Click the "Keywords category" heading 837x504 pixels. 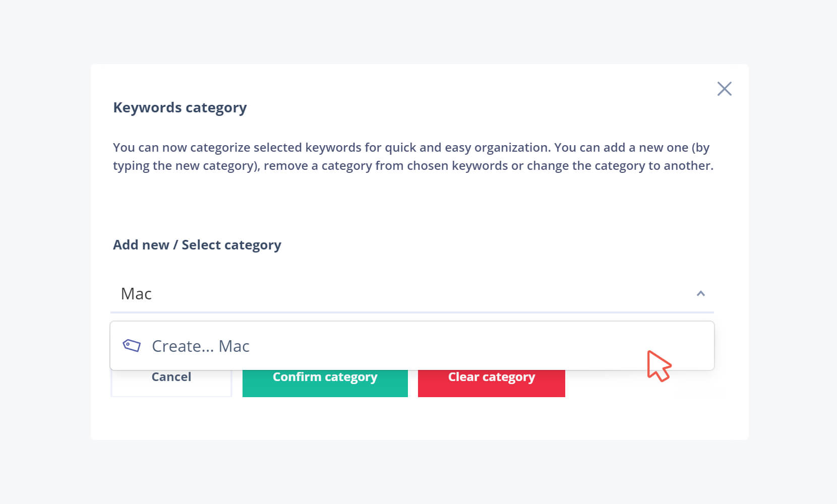(180, 107)
